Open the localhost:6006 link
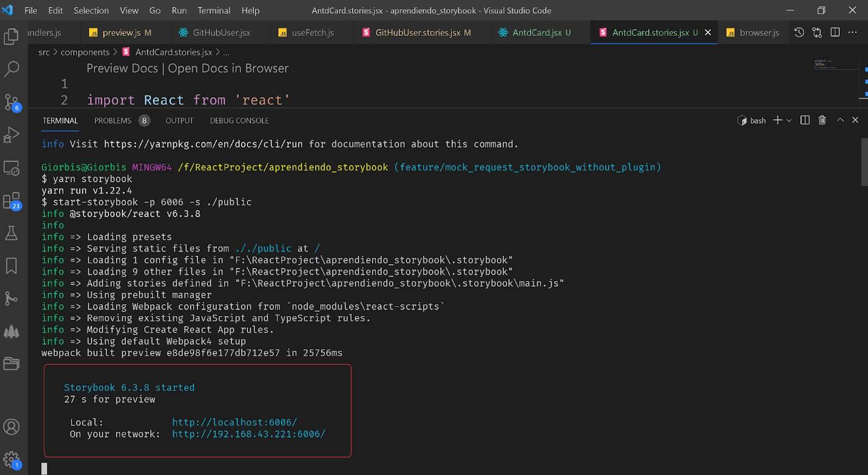The height and width of the screenshot is (475, 868). point(234,422)
